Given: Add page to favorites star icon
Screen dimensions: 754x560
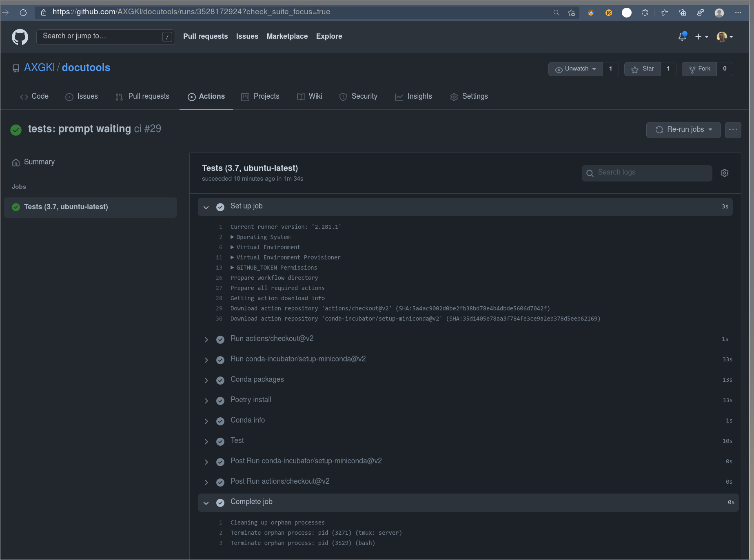Looking at the screenshot, I should [571, 13].
